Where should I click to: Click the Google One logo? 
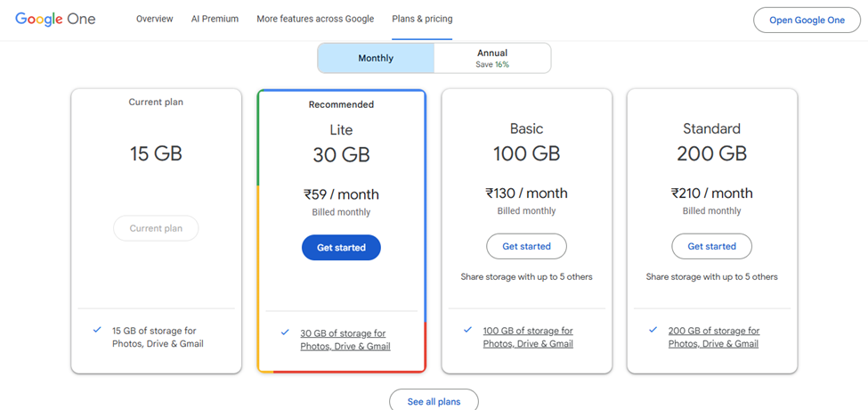[x=55, y=19]
